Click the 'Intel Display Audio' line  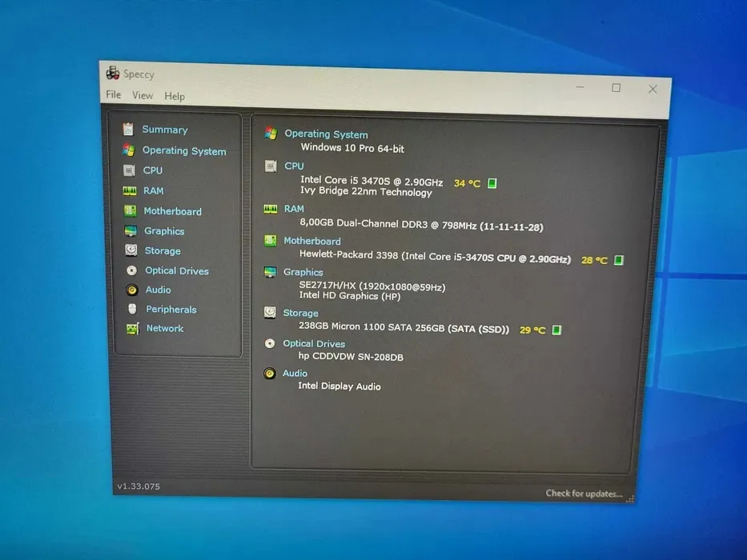pos(339,386)
